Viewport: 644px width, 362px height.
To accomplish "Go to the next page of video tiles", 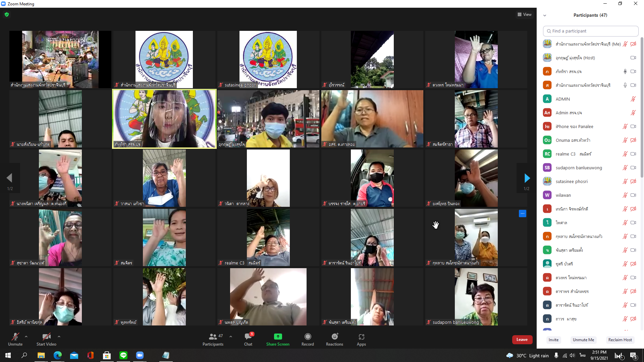I will point(527,178).
